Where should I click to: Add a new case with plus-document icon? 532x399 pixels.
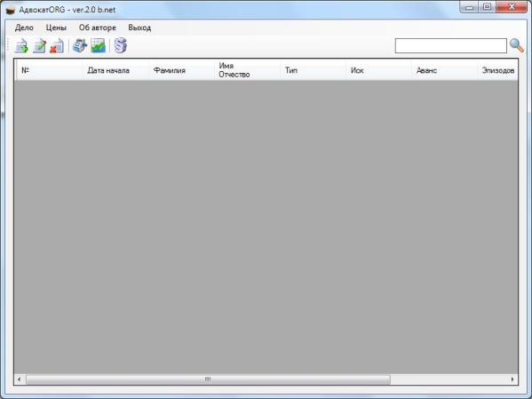coord(21,46)
